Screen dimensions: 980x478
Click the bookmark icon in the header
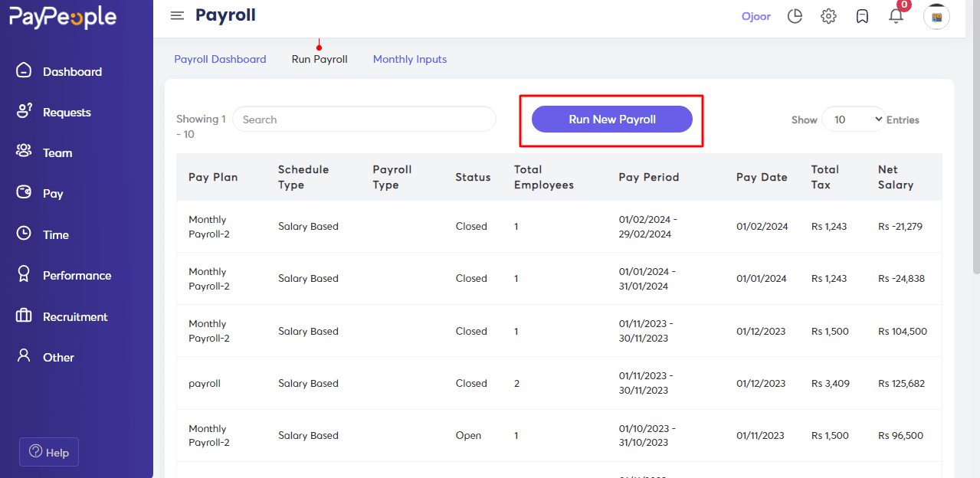pos(862,15)
